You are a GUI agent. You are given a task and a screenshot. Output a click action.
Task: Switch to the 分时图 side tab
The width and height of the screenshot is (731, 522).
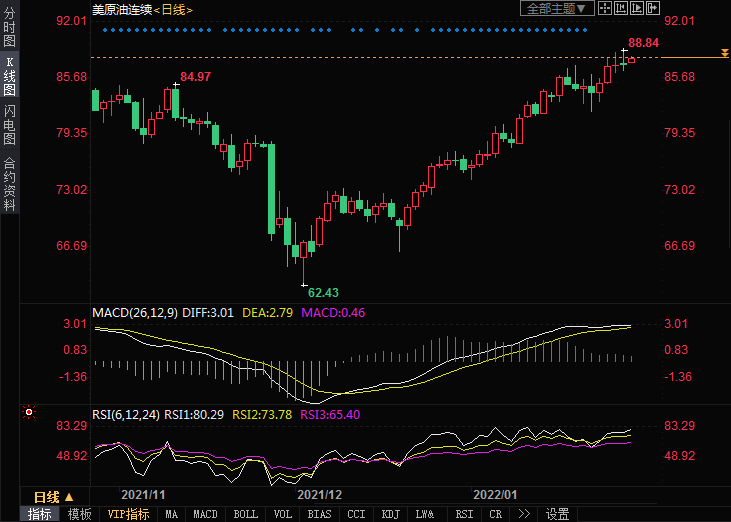click(x=9, y=27)
